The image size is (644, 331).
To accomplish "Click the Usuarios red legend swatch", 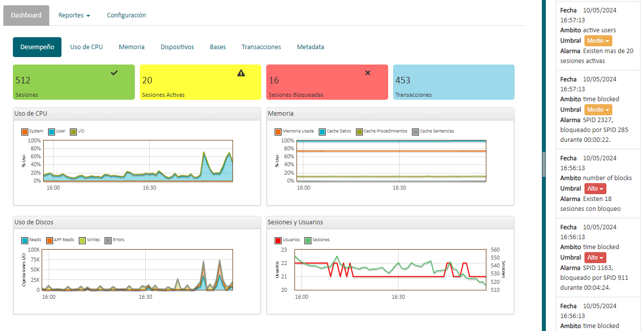I will tap(278, 240).
